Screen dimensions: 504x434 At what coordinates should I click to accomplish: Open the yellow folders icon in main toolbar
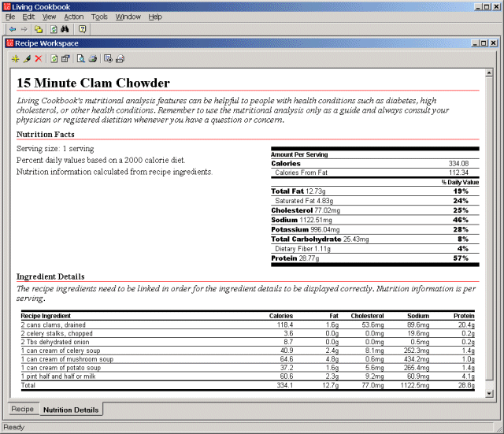[x=39, y=29]
